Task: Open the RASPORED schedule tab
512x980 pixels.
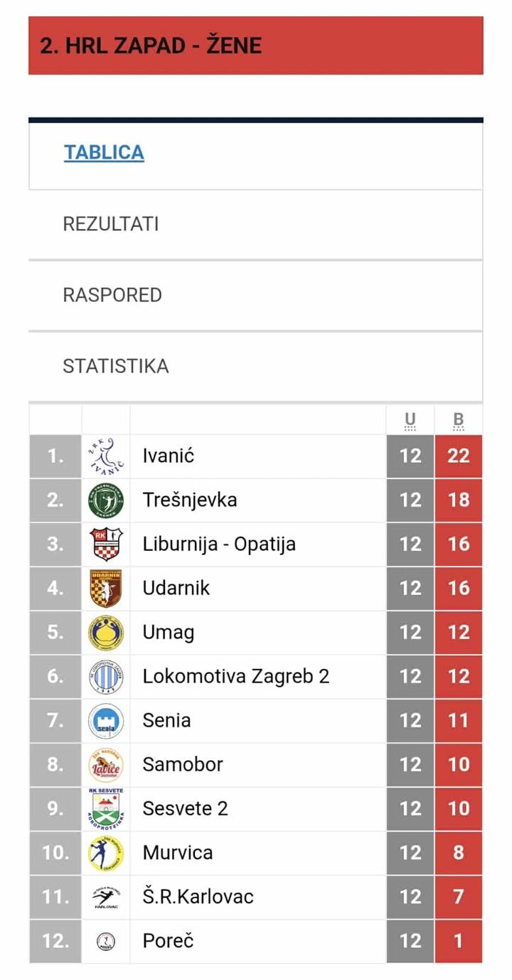Action: tap(112, 295)
